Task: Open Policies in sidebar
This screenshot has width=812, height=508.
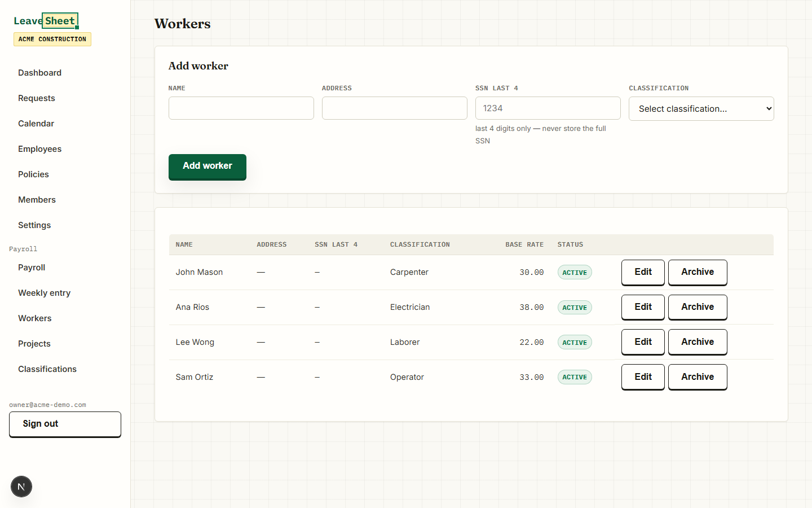Action: coord(33,174)
